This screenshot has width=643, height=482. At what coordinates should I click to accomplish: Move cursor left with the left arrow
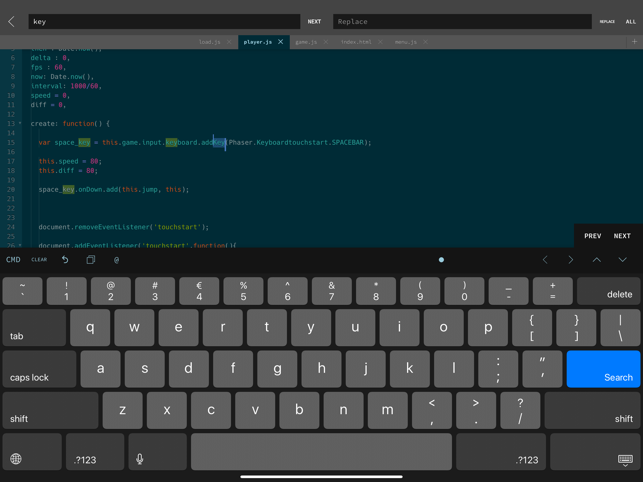pos(545,260)
